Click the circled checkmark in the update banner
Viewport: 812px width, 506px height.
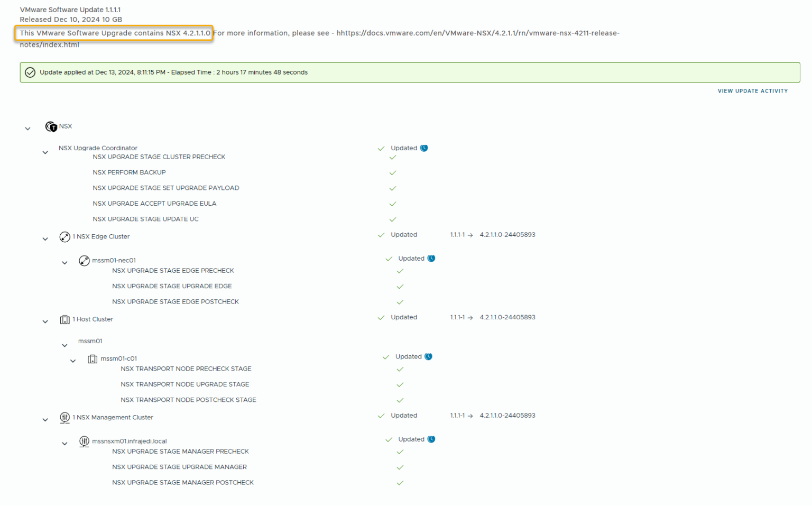coord(30,72)
